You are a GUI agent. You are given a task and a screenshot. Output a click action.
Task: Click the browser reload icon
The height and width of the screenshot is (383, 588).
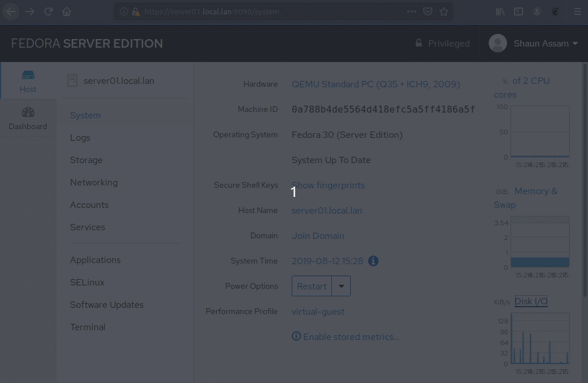tap(48, 11)
